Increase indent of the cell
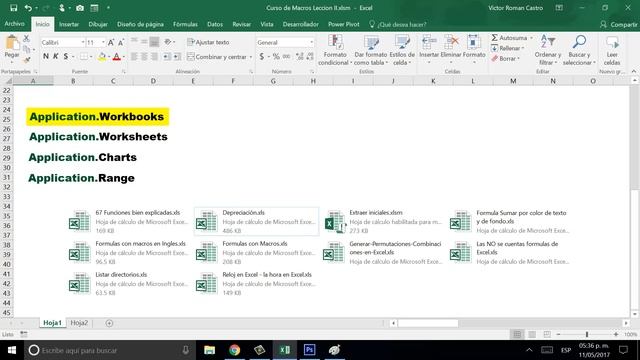Image resolution: width=640 pixels, height=360 pixels. coord(177,57)
